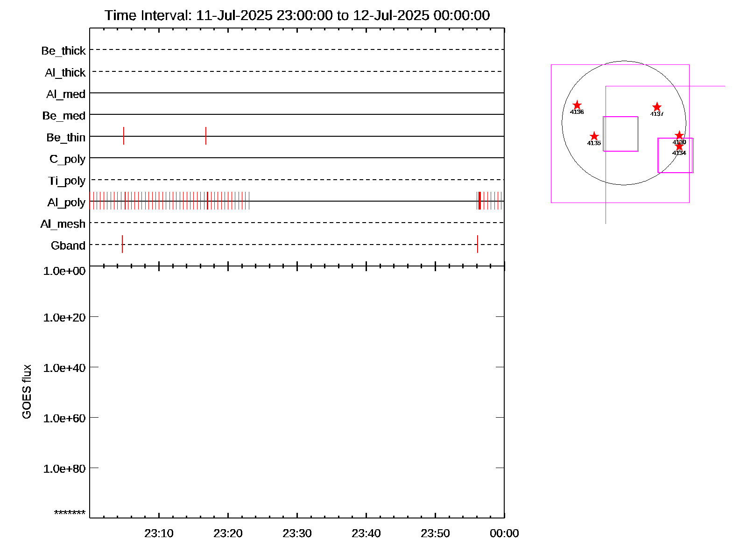Click the red star above label 4134

coord(679,147)
